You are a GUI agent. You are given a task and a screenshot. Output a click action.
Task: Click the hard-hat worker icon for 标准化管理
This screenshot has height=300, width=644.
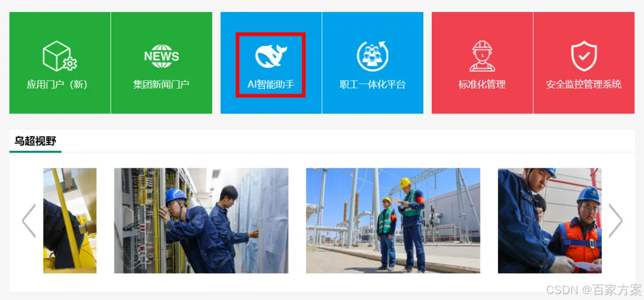coord(482,56)
